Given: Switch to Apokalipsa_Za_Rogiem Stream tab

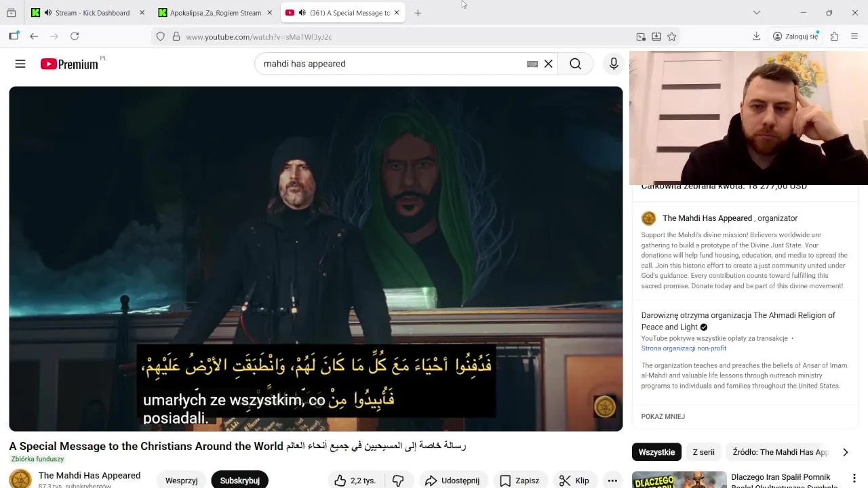Looking at the screenshot, I should [216, 13].
